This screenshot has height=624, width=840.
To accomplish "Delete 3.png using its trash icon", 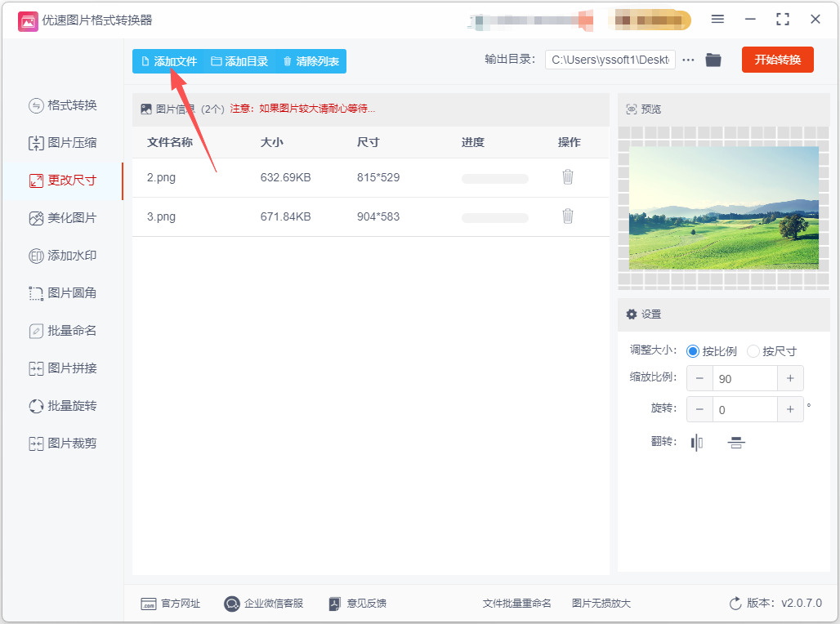I will [568, 216].
